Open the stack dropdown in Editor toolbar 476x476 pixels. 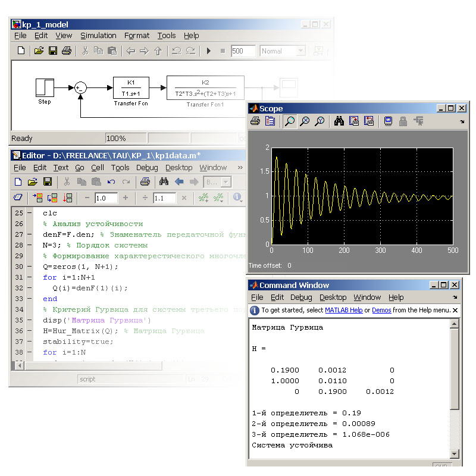[226, 182]
